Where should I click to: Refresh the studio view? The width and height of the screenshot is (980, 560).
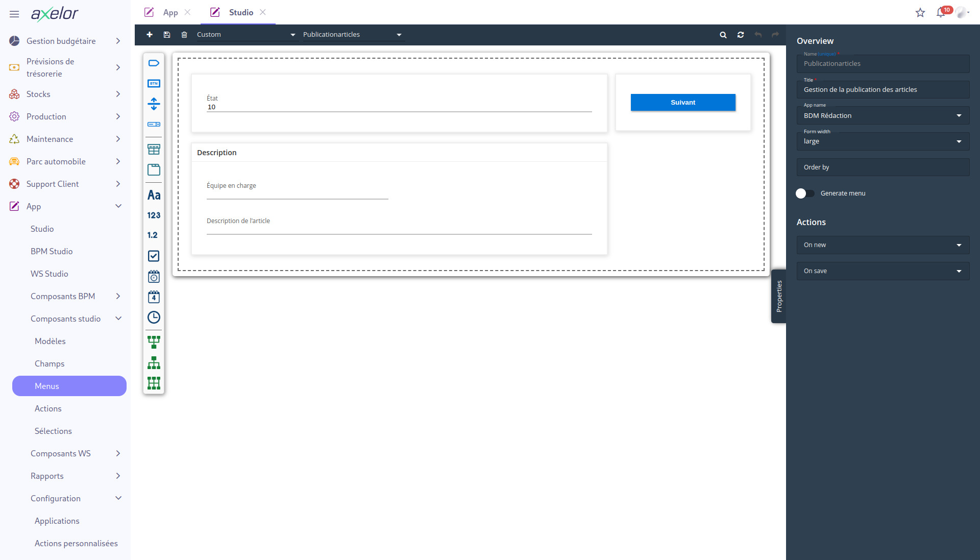coord(741,35)
